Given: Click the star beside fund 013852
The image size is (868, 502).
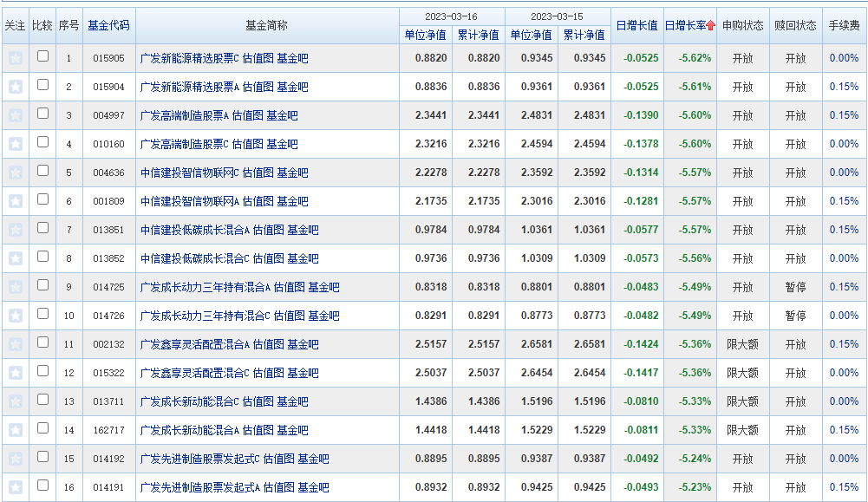Looking at the screenshot, I should tap(16, 258).
